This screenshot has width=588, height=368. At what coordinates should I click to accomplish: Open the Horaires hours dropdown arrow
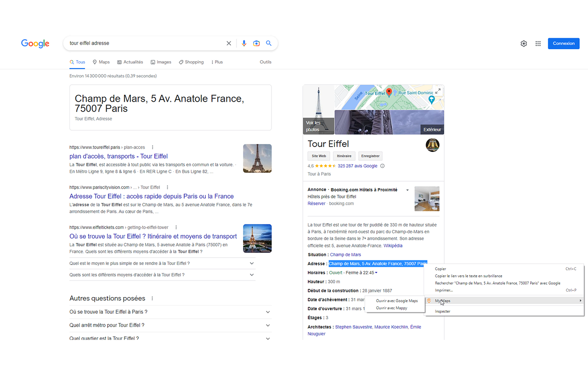376,273
